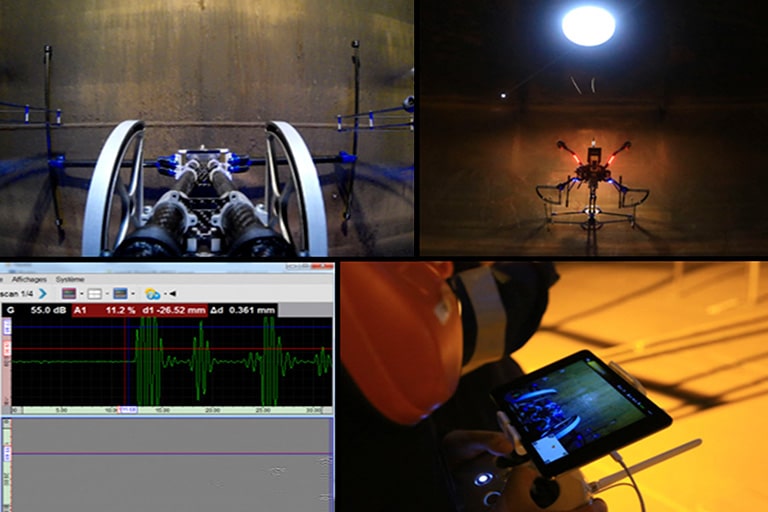
Task: Close the ultrasonic software window
Action: coord(323,266)
